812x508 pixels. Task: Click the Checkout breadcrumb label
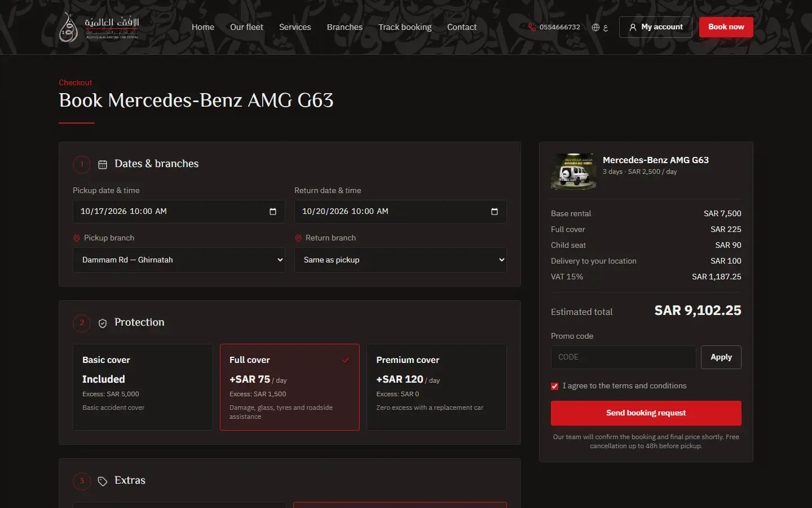click(76, 82)
